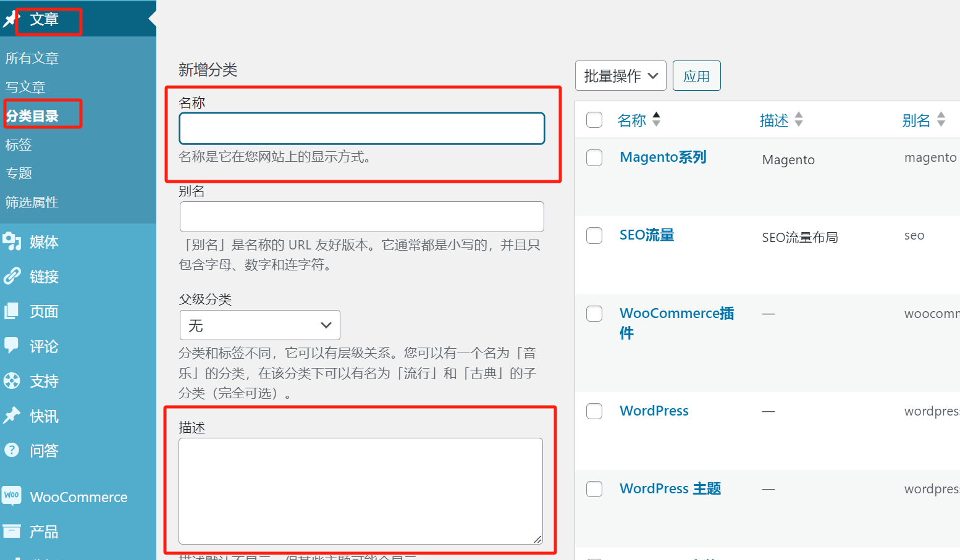Toggle the select-all checkbox in table header
The height and width of the screenshot is (560, 960).
pos(594,120)
